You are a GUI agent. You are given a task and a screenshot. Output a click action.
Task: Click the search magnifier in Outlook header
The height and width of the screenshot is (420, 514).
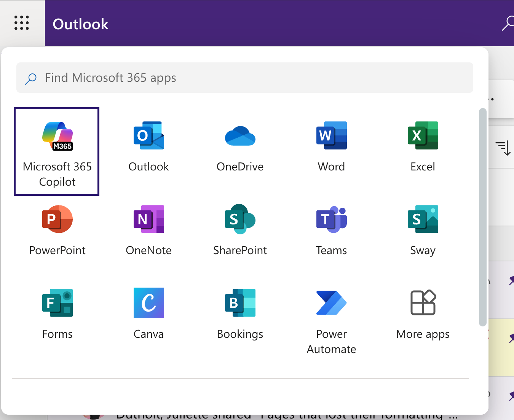click(x=508, y=24)
